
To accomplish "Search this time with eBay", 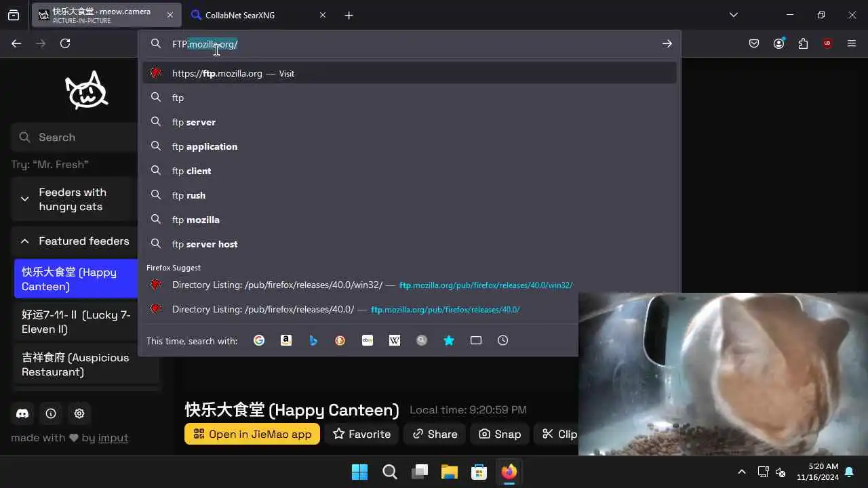I will coord(368,340).
